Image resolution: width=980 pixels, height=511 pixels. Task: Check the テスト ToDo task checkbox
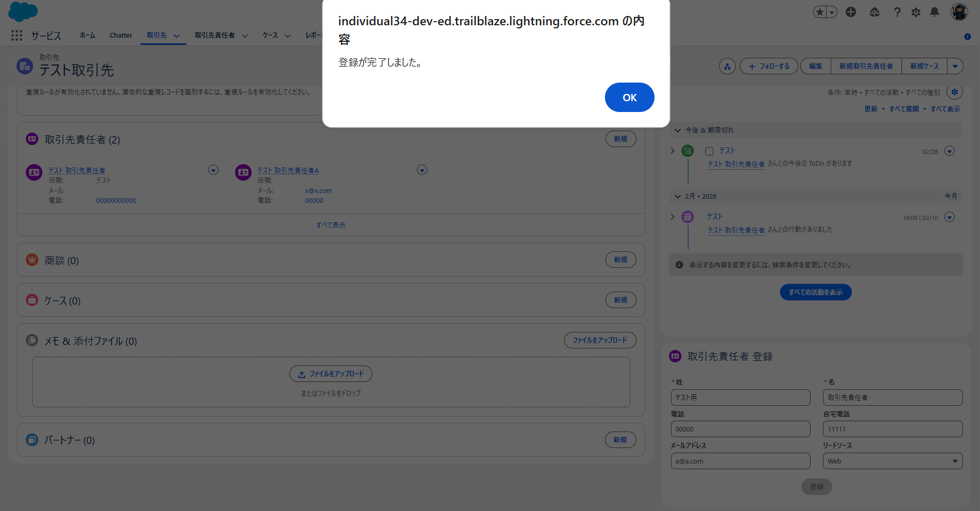pyautogui.click(x=709, y=151)
